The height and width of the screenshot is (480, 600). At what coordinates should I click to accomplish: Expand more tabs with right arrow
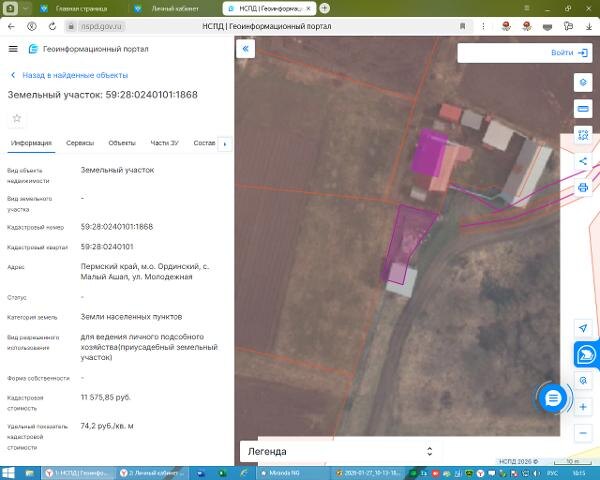[x=225, y=144]
